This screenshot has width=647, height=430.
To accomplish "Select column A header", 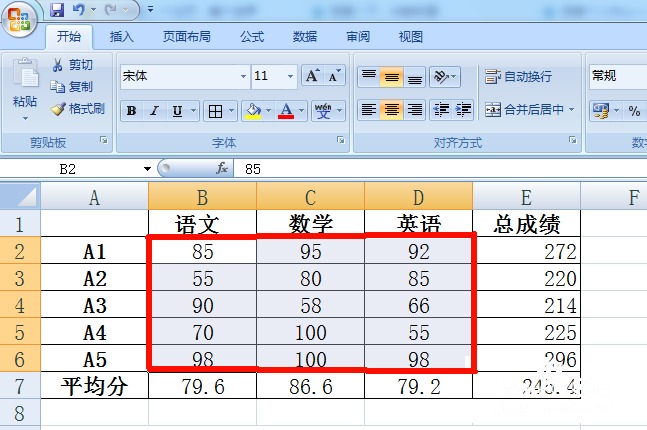I will pyautogui.click(x=94, y=197).
